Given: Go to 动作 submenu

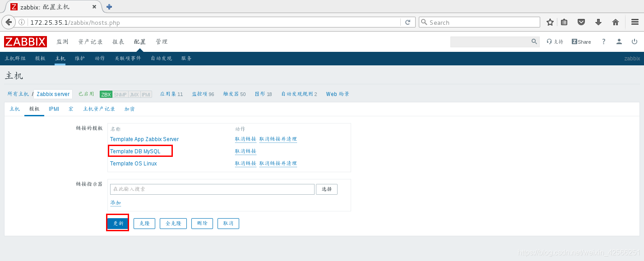Looking at the screenshot, I should [100, 59].
